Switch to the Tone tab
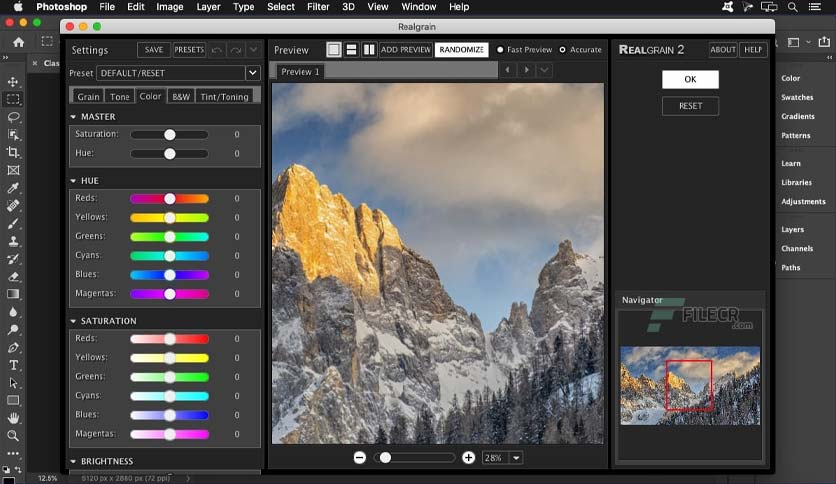 [119, 96]
